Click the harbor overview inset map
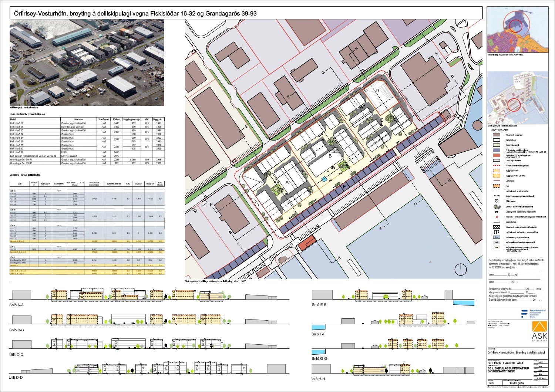Viewport: 555px width, 392px height. tap(521, 98)
